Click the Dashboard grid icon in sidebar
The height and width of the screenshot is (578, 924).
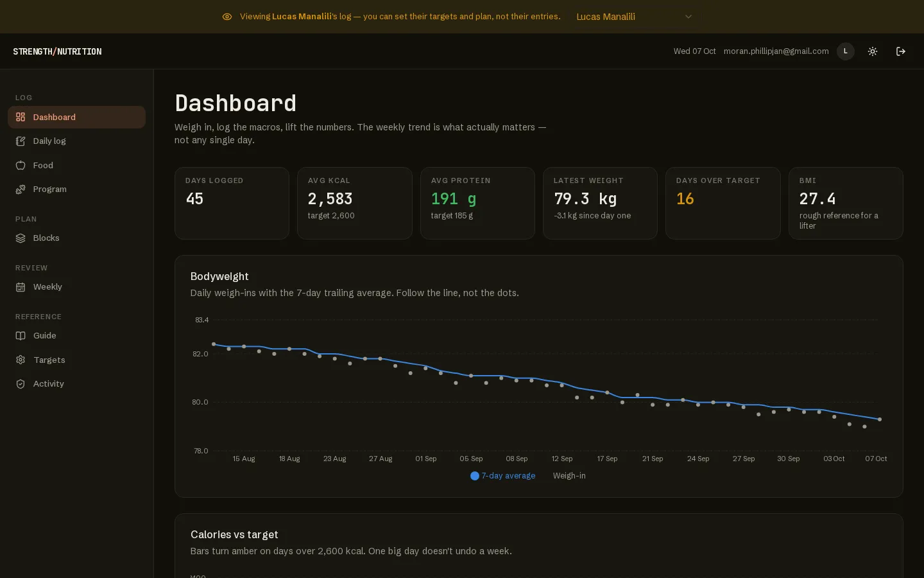[21, 117]
